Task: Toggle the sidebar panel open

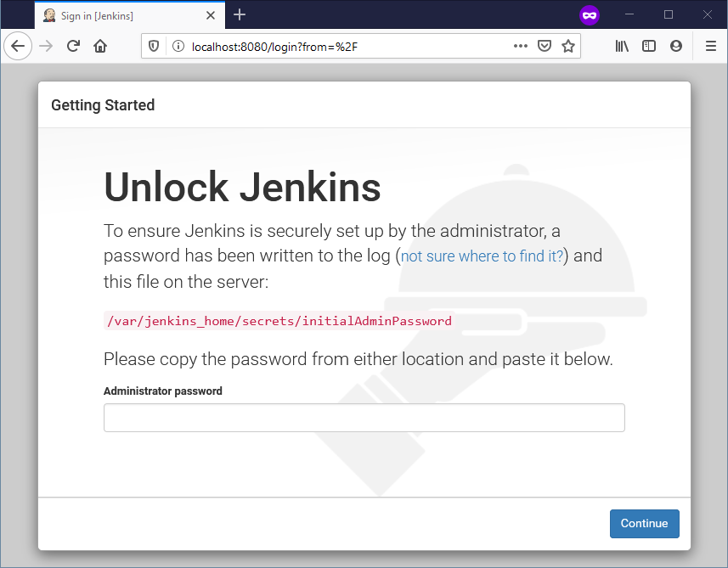Action: pos(649,46)
